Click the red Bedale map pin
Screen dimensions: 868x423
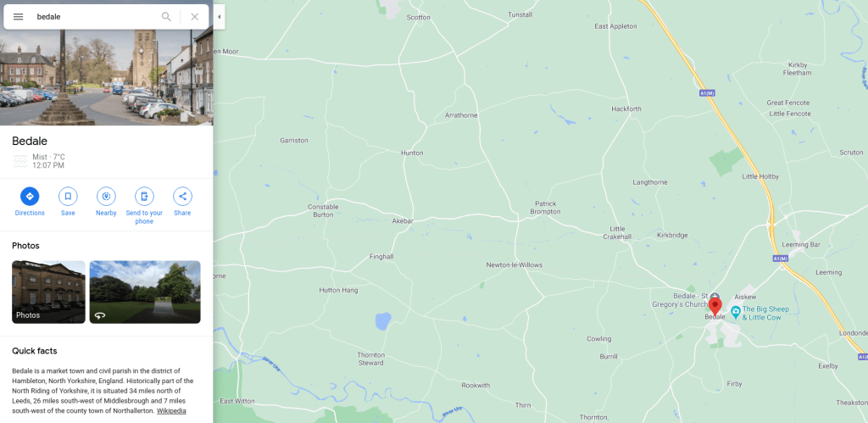tap(715, 307)
